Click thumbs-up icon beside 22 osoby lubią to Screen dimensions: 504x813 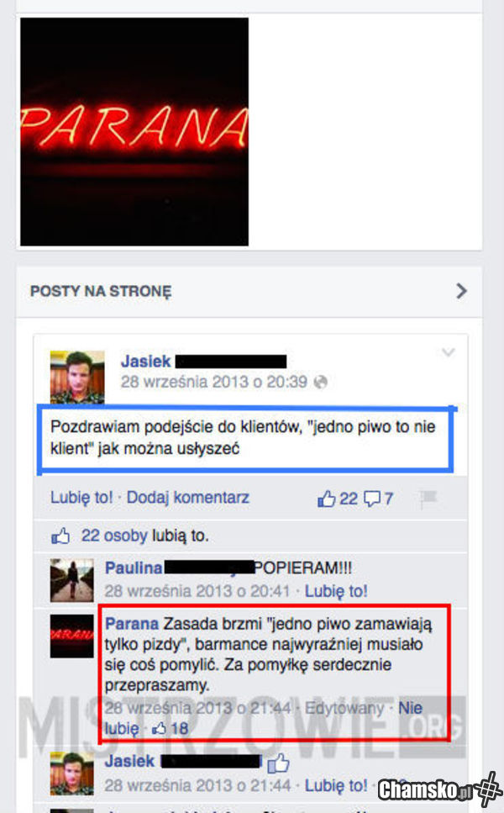pos(60,536)
